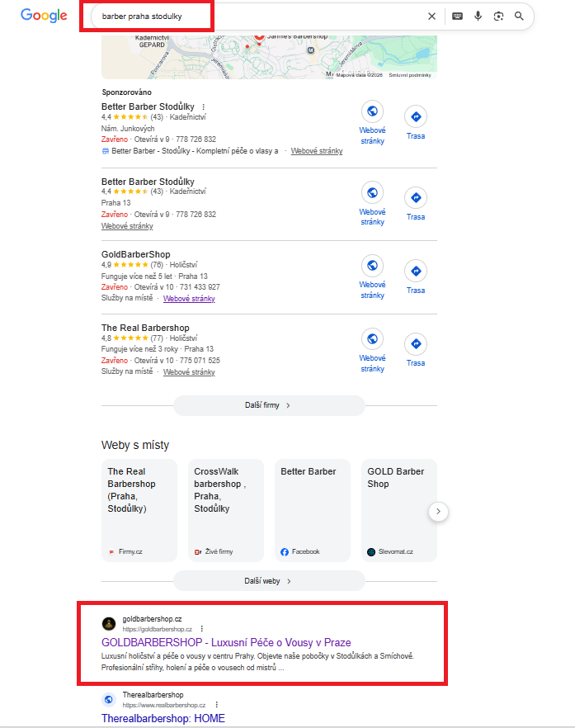Go to the Google homepage via the logo

click(x=44, y=16)
